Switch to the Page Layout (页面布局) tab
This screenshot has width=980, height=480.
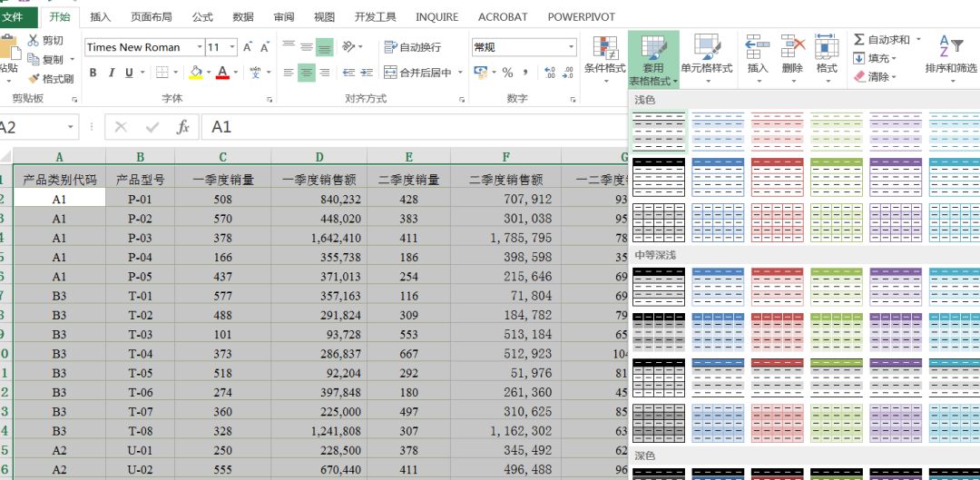point(152,17)
